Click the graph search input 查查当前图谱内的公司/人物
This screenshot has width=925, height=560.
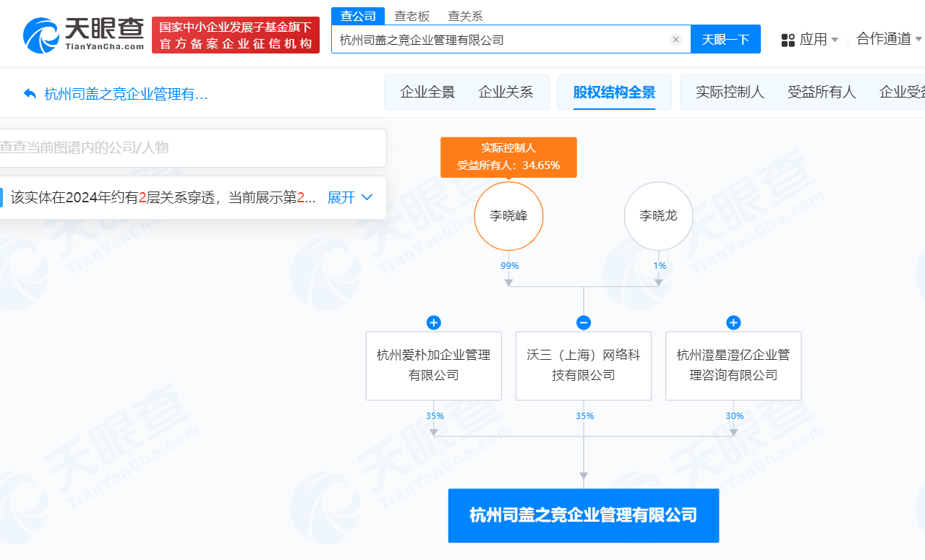pos(192,148)
